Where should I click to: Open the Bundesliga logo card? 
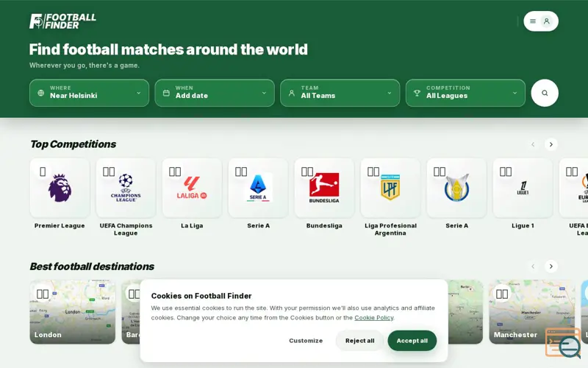point(324,188)
